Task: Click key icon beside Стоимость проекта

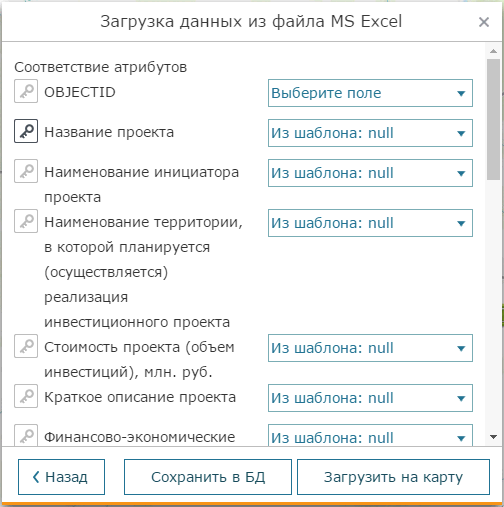Action: 26,346
